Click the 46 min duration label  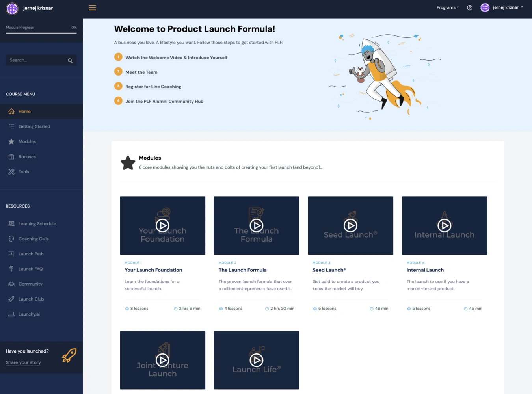381,309
